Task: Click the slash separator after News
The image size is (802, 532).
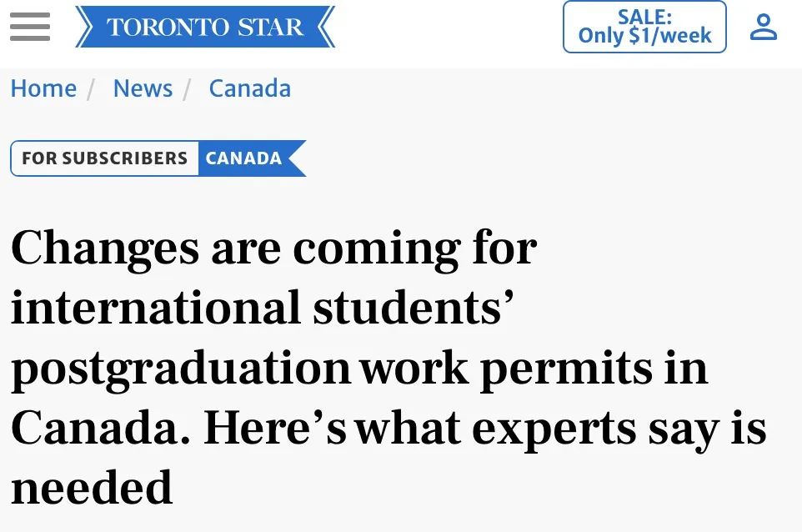Action: [189, 88]
